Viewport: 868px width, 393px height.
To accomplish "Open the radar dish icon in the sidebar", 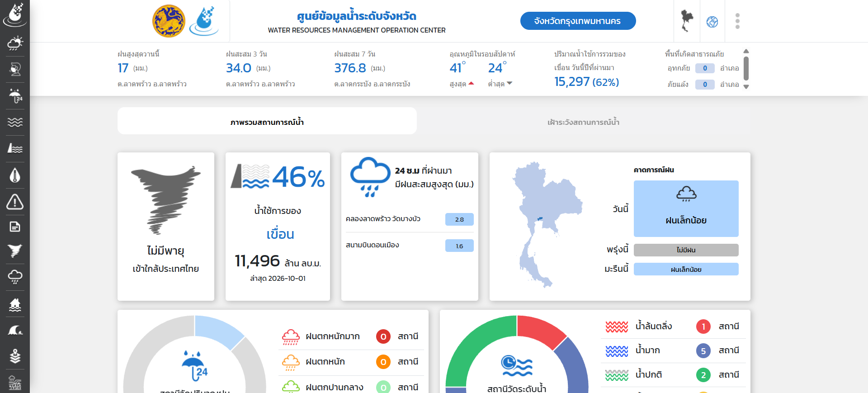I will [15, 69].
